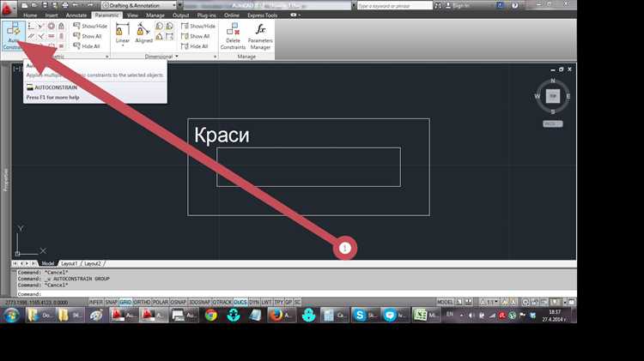This screenshot has width=644, height=361.
Task: Open the WCS dropdown under ViewCube
Action: 553,123
